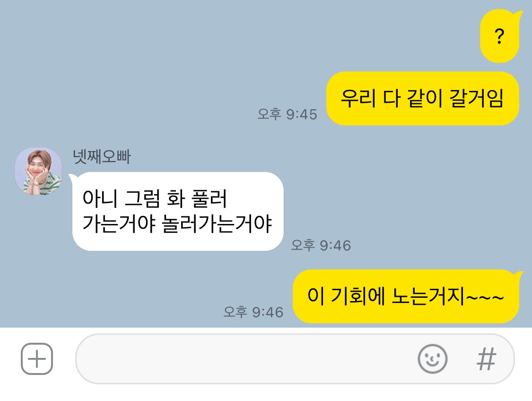The width and height of the screenshot is (532, 401).
Task: Click the text line "아니 그럼 화 풀러"
Action: [155, 198]
